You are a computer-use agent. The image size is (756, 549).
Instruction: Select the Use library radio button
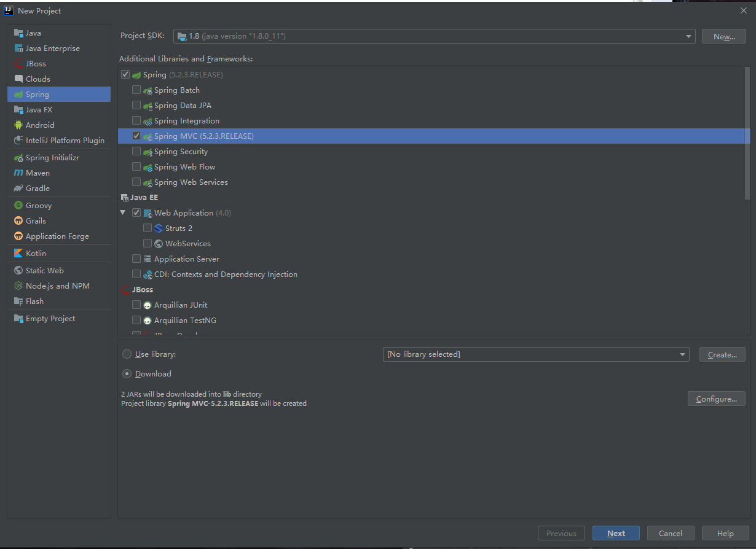(x=127, y=354)
